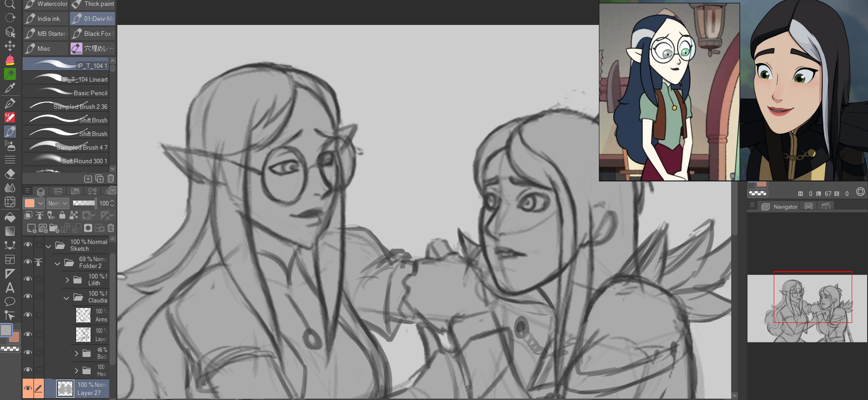Select the Move layer tool
This screenshot has width=868, height=400.
pyautogui.click(x=10, y=46)
